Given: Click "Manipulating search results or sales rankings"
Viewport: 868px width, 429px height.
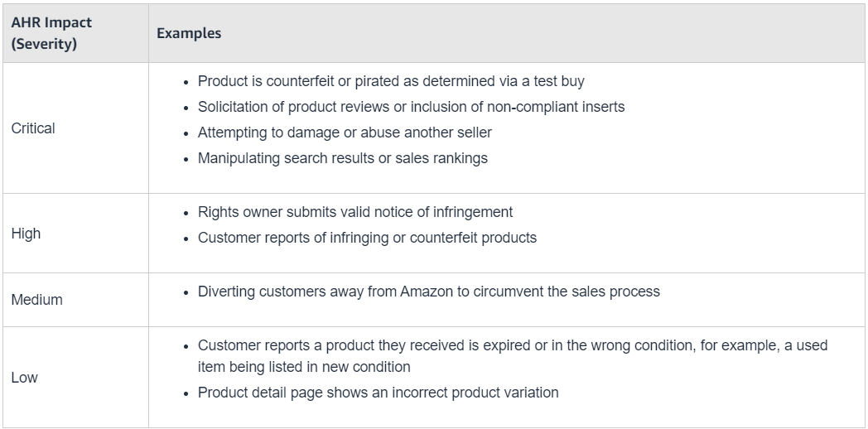Looking at the screenshot, I should coord(342,158).
